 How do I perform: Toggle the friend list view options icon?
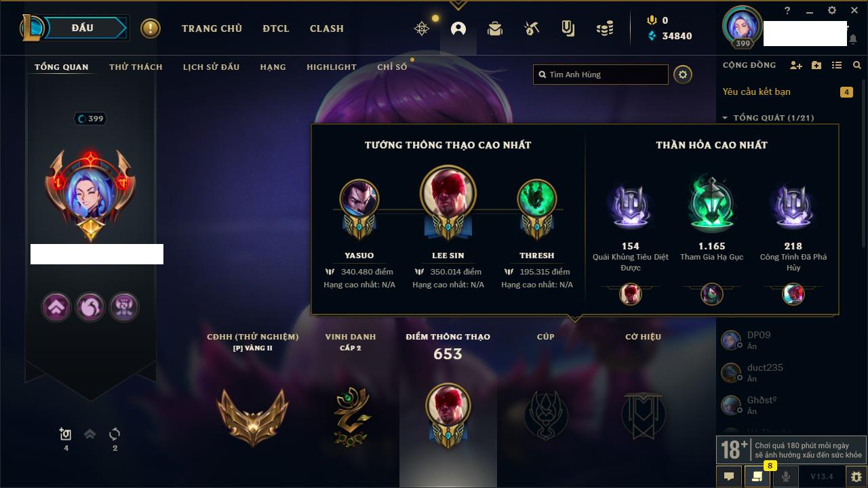click(837, 65)
